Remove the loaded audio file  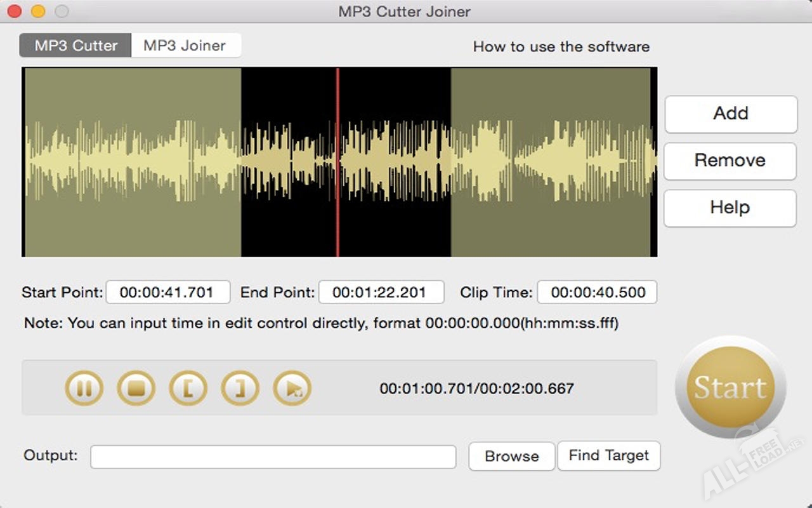[730, 161]
